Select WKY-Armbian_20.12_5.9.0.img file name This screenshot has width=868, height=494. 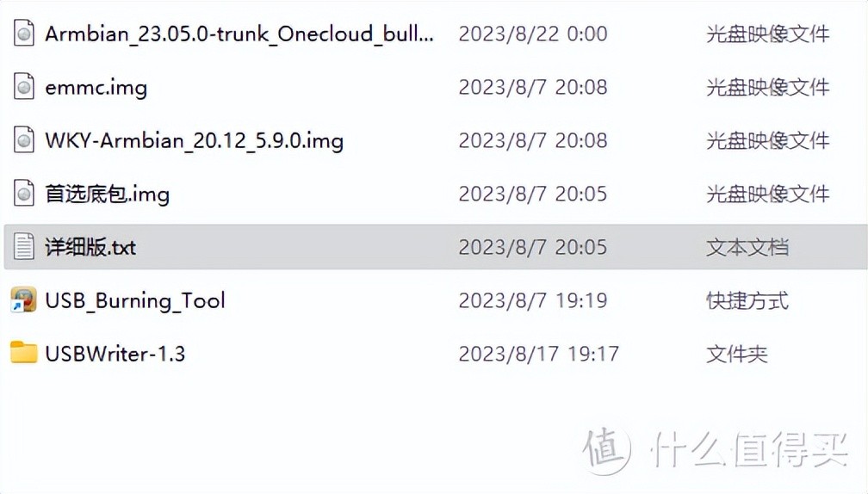(195, 141)
